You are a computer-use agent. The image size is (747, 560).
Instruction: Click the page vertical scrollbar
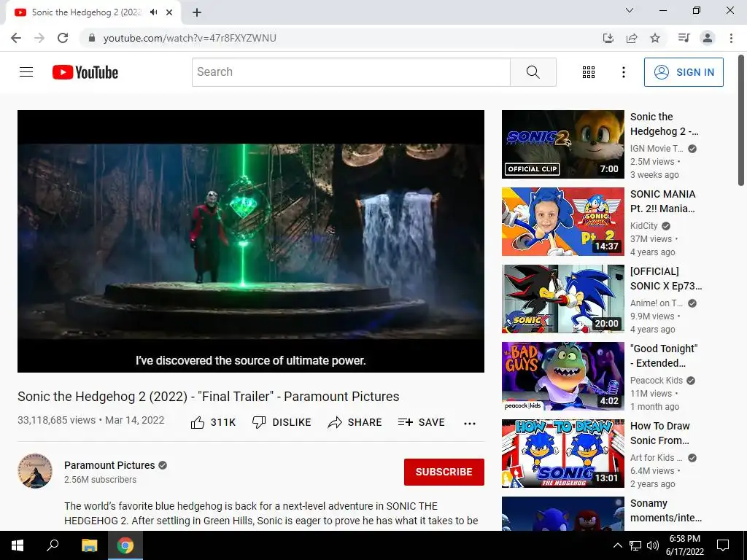tap(741, 120)
